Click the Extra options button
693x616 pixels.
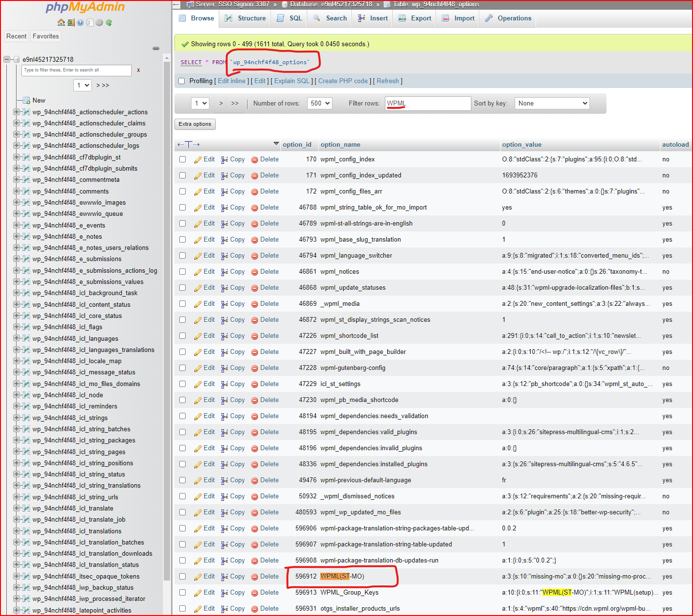[195, 124]
